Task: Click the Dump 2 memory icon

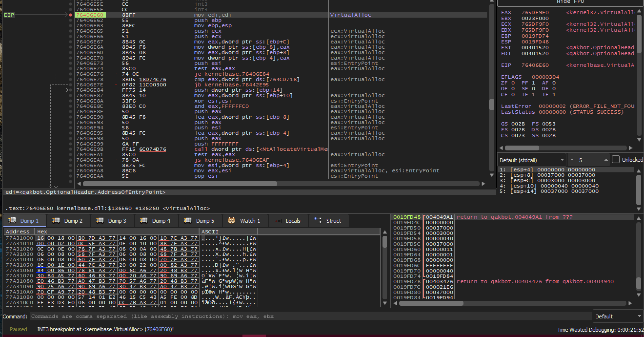Action: pyautogui.click(x=56, y=220)
